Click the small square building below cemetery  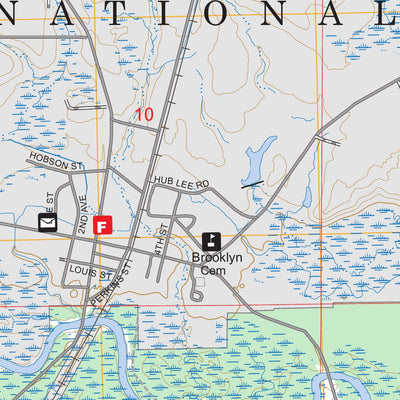[x=200, y=282]
